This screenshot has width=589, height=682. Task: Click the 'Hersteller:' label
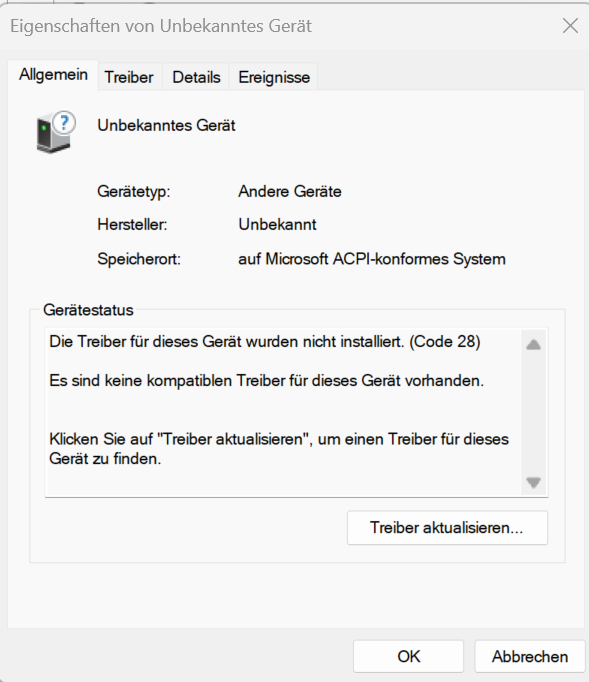click(x=132, y=224)
